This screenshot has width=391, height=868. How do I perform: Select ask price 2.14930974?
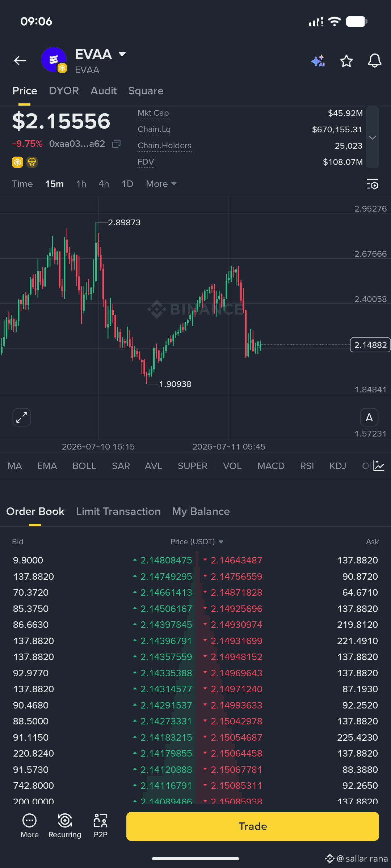(236, 625)
